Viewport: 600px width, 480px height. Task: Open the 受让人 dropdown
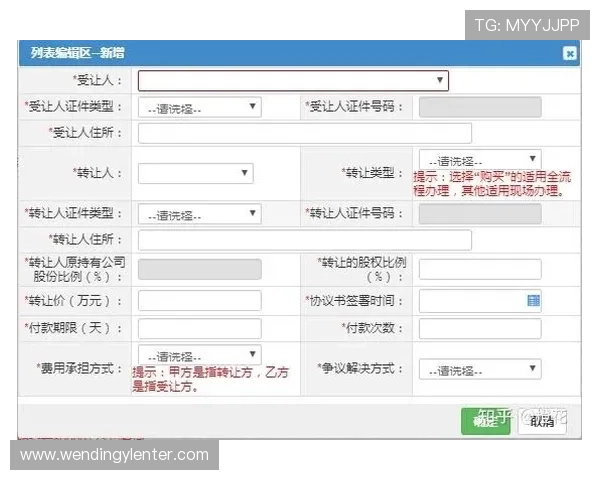coord(293,80)
